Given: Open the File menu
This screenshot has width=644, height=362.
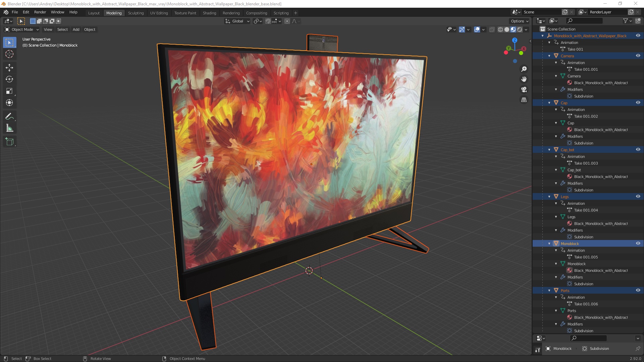Looking at the screenshot, I should tap(15, 12).
